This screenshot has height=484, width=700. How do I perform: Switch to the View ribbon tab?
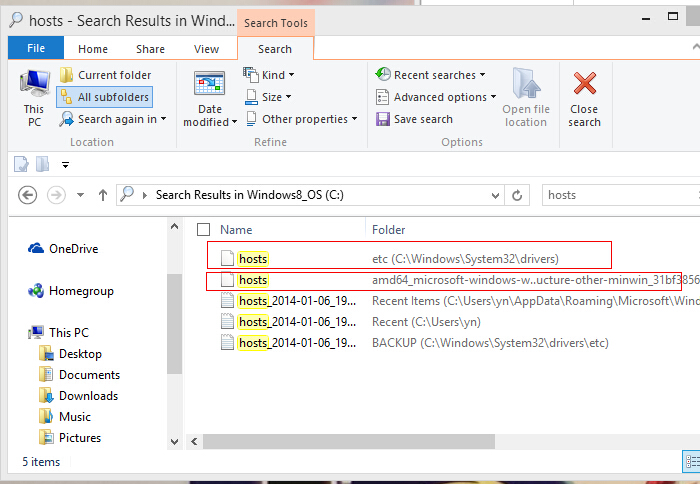click(207, 49)
